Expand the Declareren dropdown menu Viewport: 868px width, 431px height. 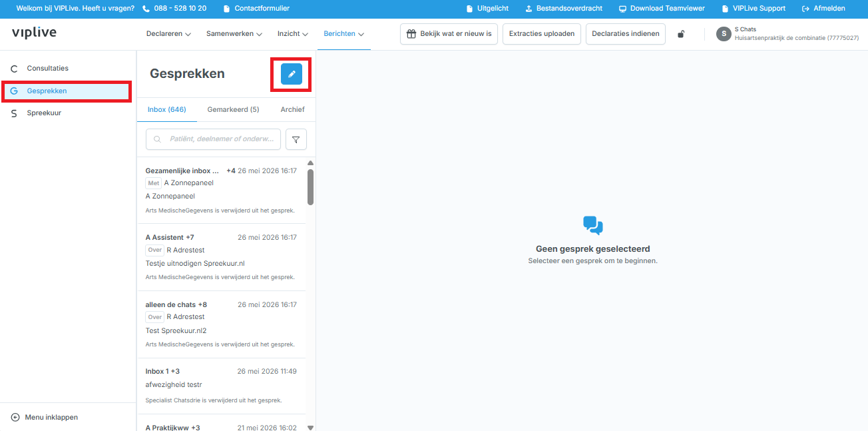point(168,34)
